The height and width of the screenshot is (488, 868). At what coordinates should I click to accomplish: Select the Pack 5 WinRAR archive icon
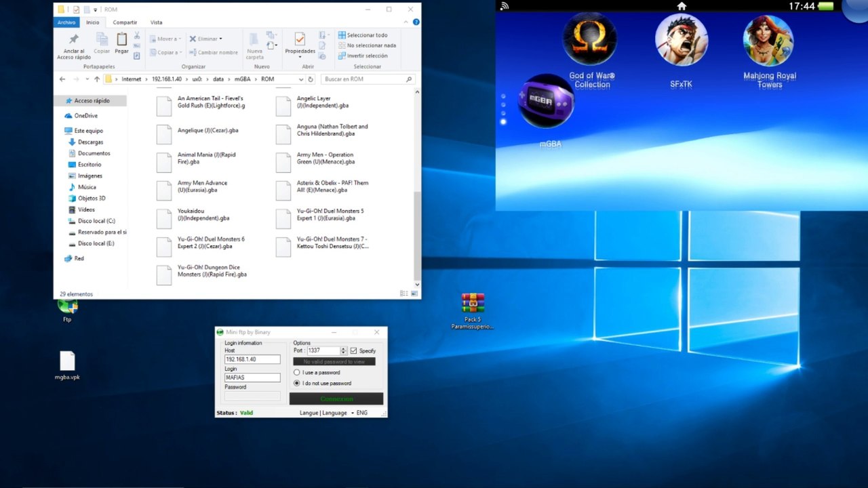pyautogui.click(x=473, y=303)
